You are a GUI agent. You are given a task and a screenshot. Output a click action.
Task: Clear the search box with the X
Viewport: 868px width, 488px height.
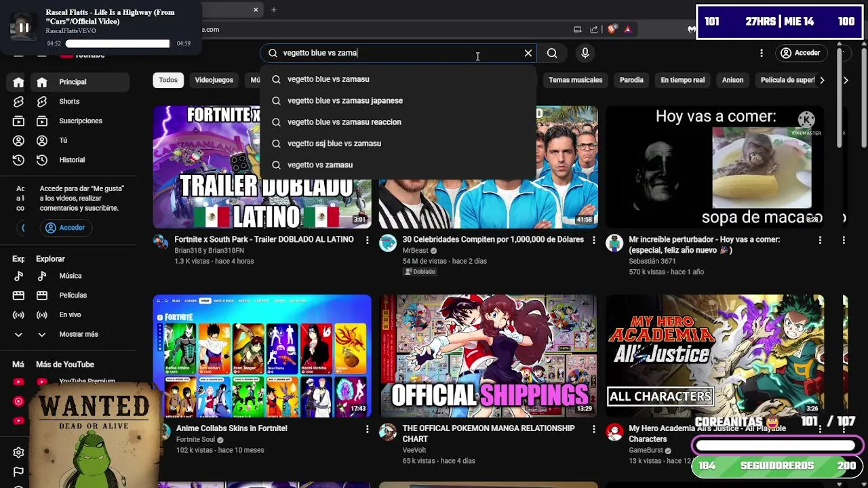click(528, 53)
